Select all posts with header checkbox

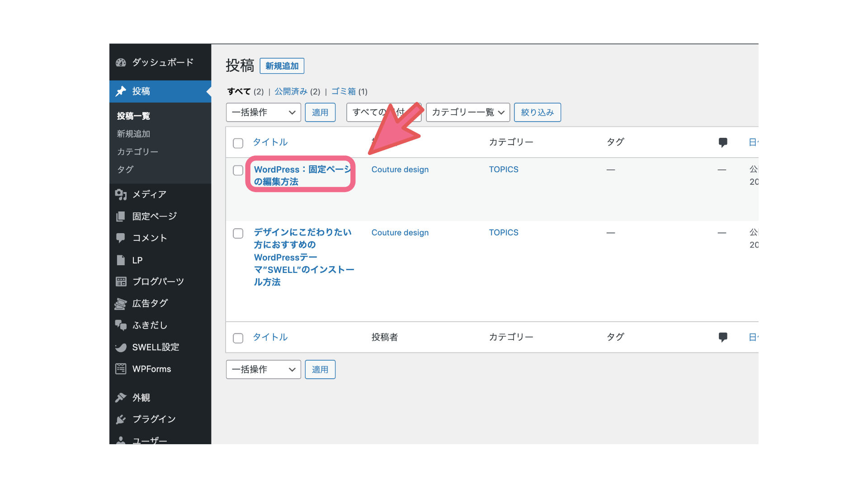[238, 143]
